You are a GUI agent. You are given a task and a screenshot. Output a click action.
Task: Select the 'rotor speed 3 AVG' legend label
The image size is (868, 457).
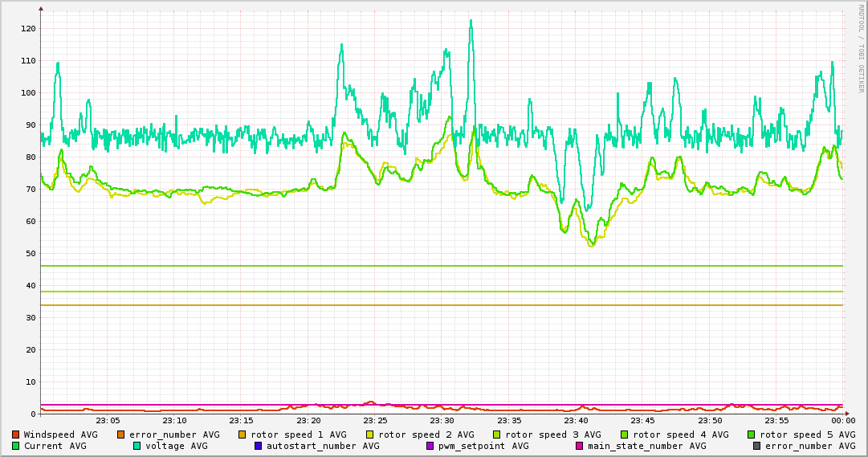coord(553,435)
